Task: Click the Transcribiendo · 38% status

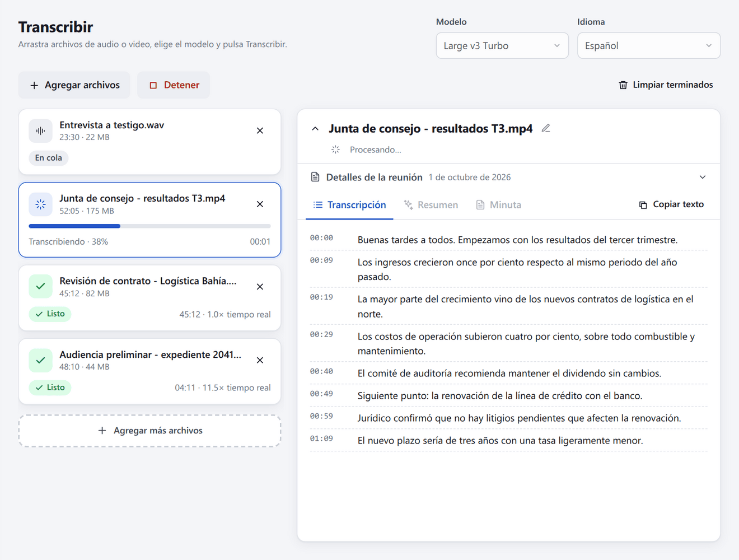Action: click(68, 242)
